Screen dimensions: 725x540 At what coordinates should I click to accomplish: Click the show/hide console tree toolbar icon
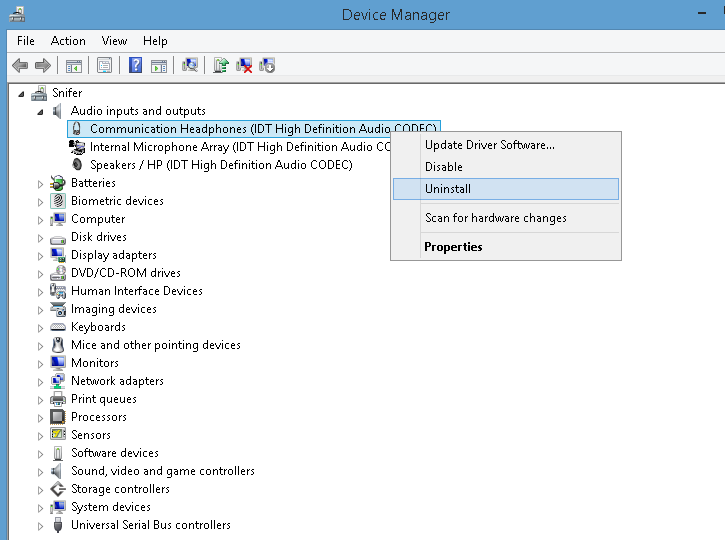(x=74, y=66)
